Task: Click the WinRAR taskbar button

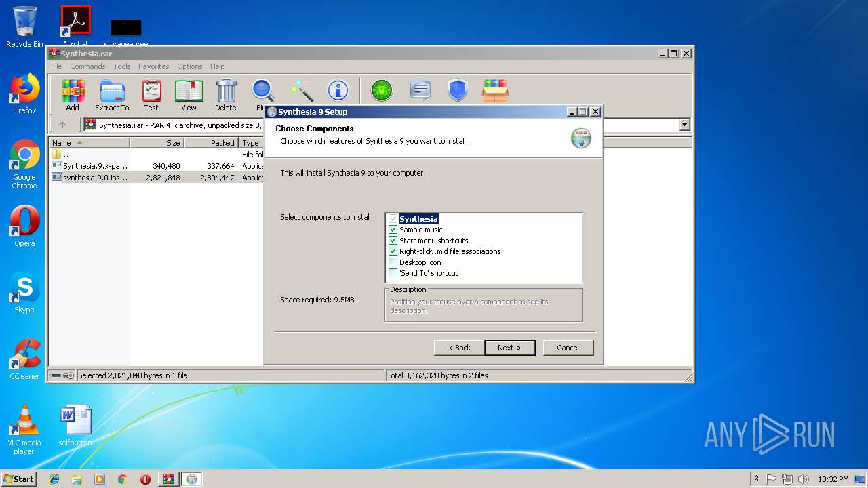Action: point(168,479)
